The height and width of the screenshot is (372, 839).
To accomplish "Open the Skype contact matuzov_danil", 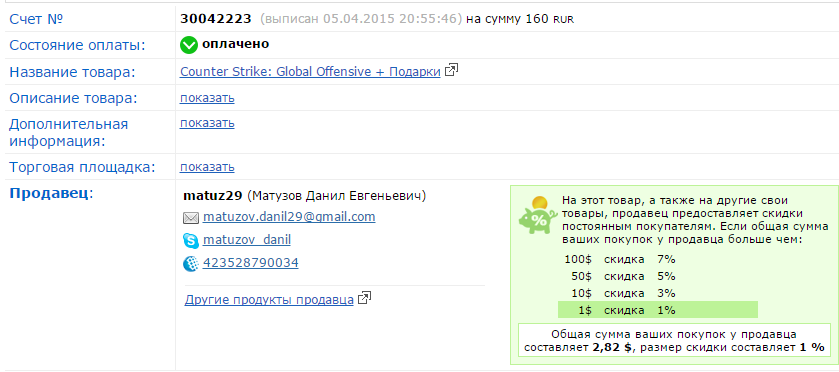I will pos(247,240).
